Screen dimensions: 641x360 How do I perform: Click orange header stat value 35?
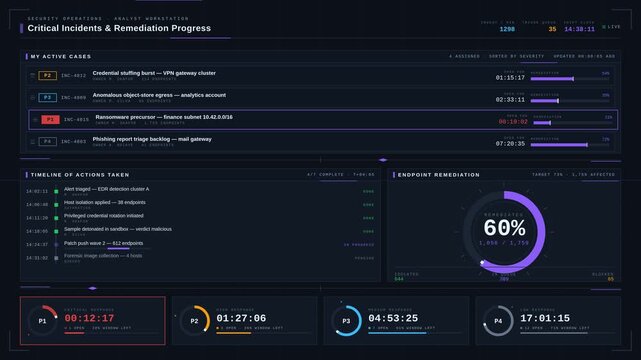tap(552, 29)
